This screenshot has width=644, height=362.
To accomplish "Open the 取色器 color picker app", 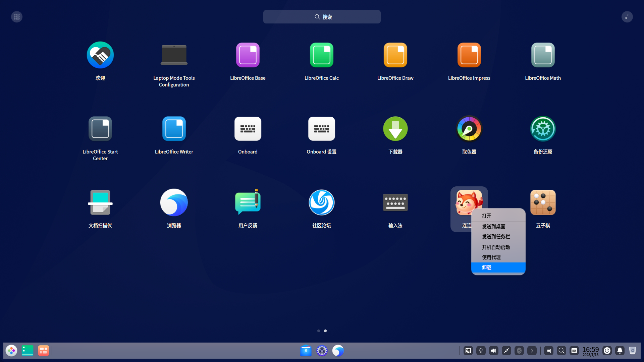I will 469,129.
